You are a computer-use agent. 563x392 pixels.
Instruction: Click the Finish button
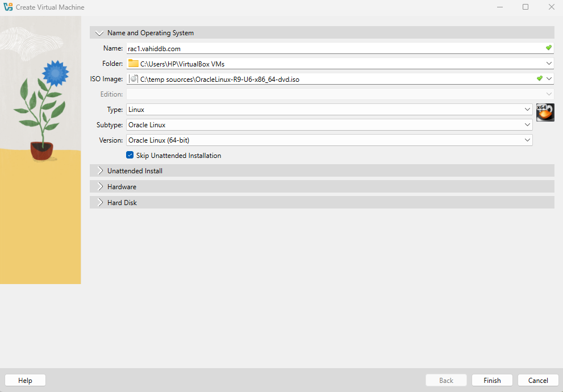[x=492, y=381]
